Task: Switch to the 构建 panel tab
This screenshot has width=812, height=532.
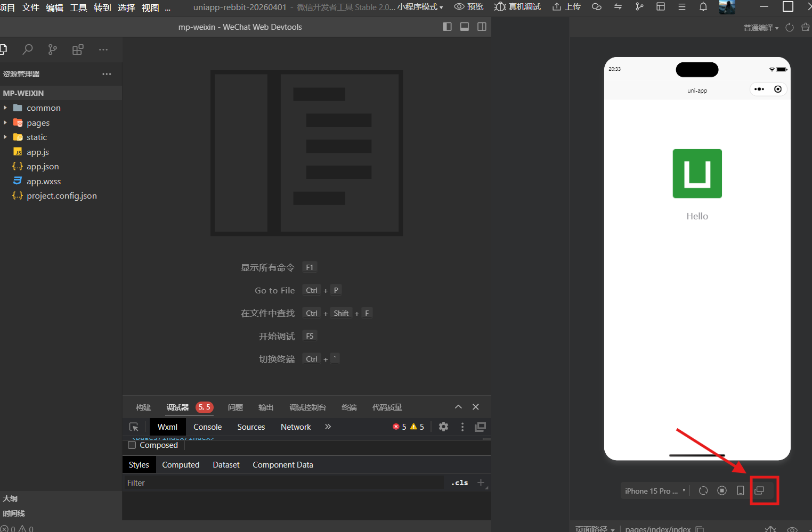Action: (143, 407)
